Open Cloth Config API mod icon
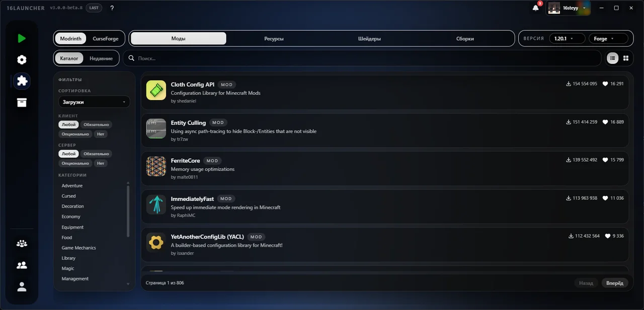The image size is (644, 310). (156, 90)
